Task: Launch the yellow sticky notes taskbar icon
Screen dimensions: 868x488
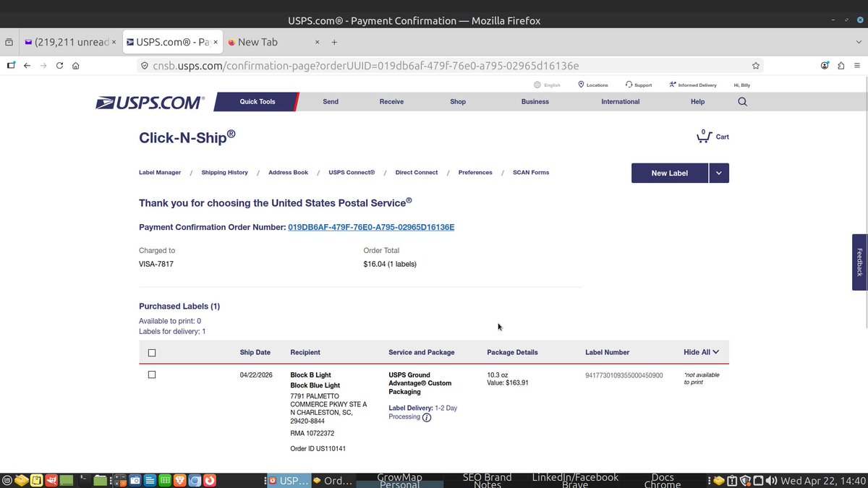Action: pyautogui.click(x=36, y=480)
